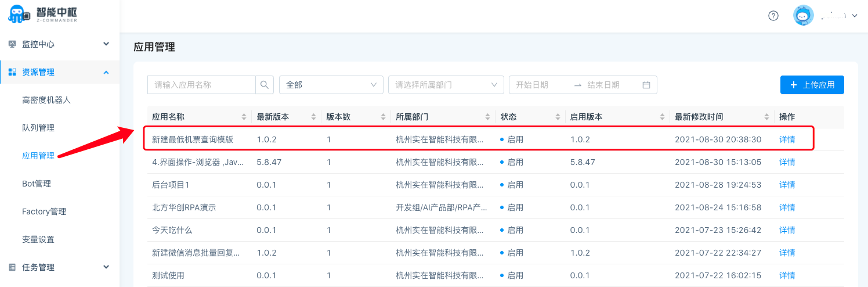Click the calendar icon in date range

pos(646,85)
